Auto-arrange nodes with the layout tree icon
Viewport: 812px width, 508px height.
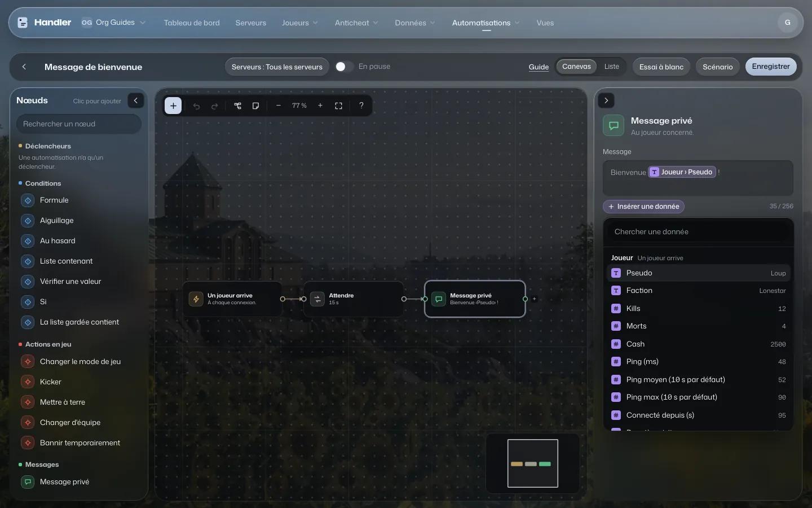coord(238,106)
